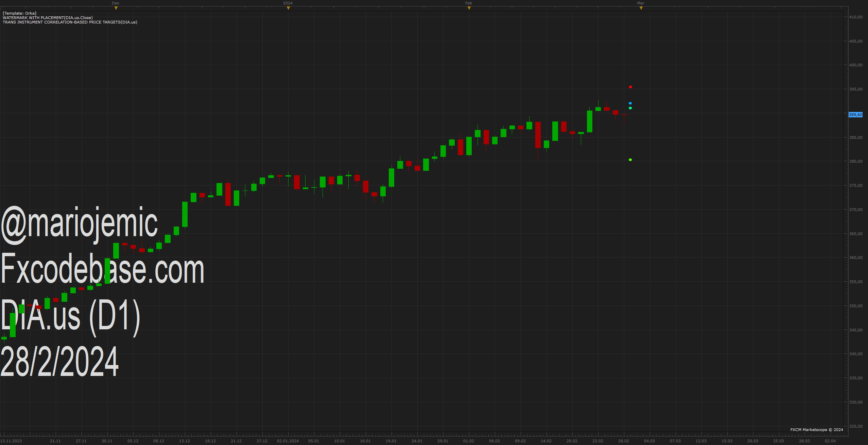Click the Mar month marker triangle
The width and height of the screenshot is (868, 445).
pos(641,8)
